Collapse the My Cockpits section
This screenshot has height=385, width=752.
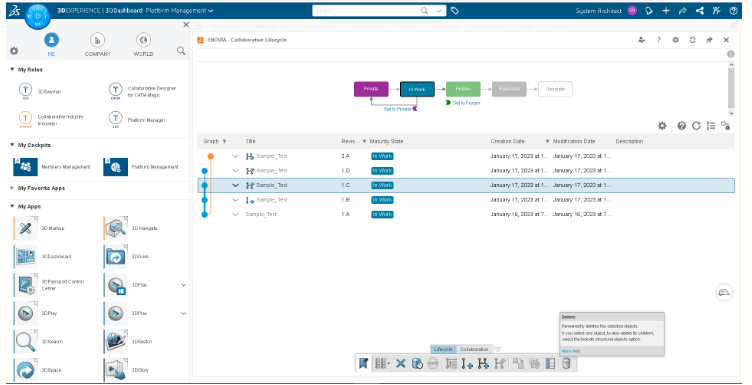pyautogui.click(x=12, y=145)
